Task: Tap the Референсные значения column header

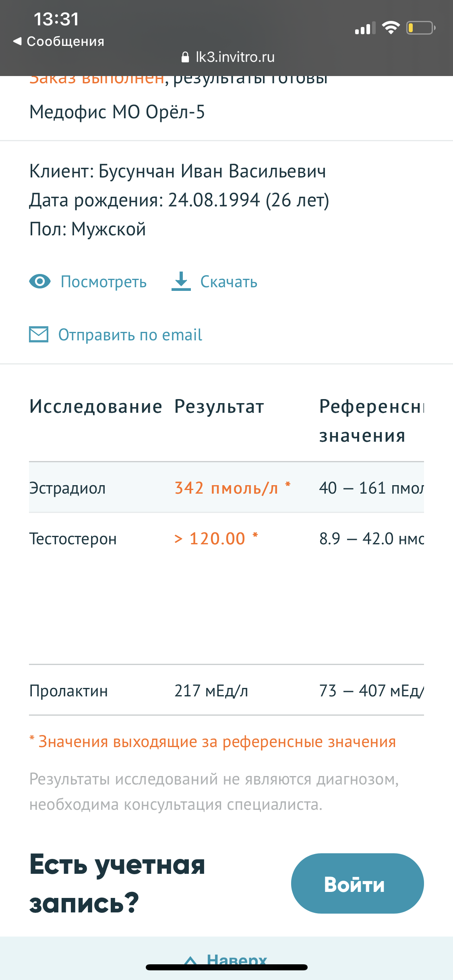Action: (x=370, y=421)
